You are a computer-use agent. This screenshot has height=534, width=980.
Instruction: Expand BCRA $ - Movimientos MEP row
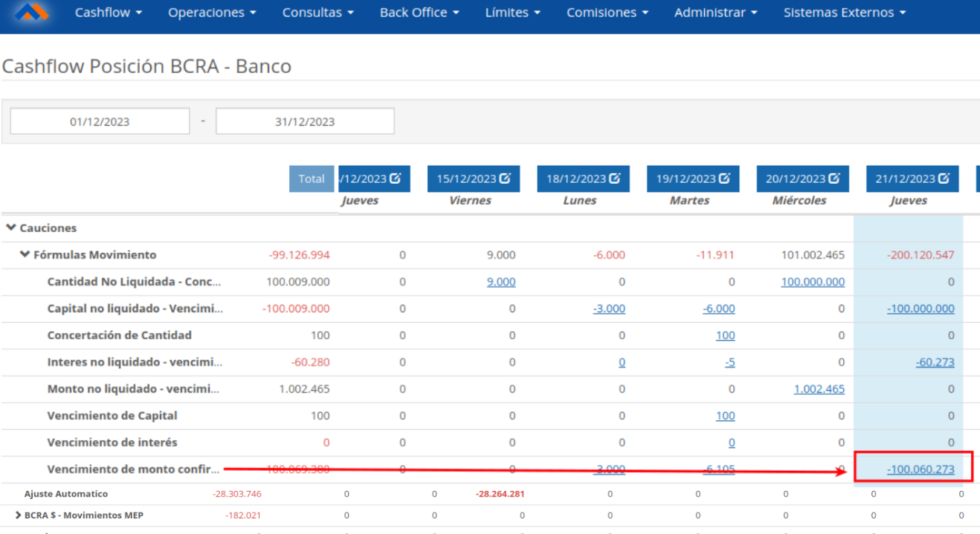tap(18, 515)
